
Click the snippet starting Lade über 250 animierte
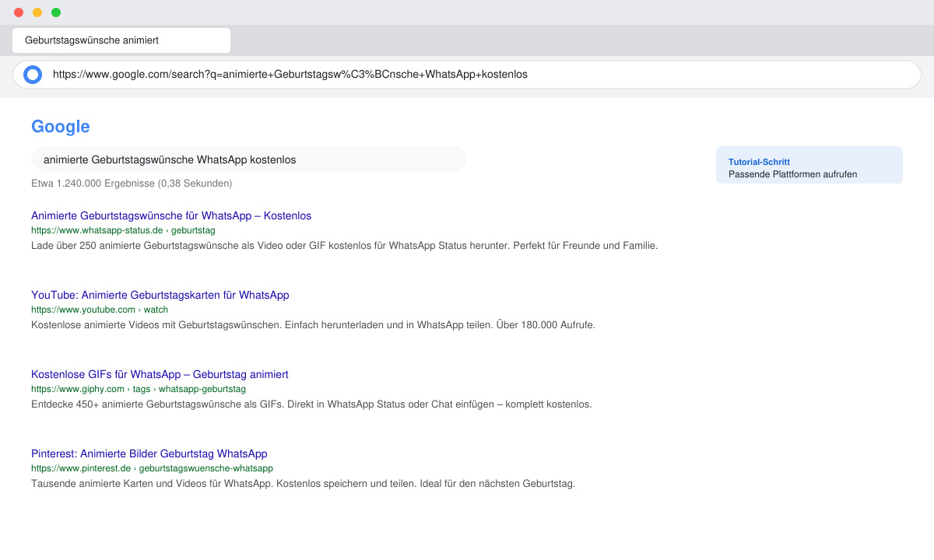[345, 246]
